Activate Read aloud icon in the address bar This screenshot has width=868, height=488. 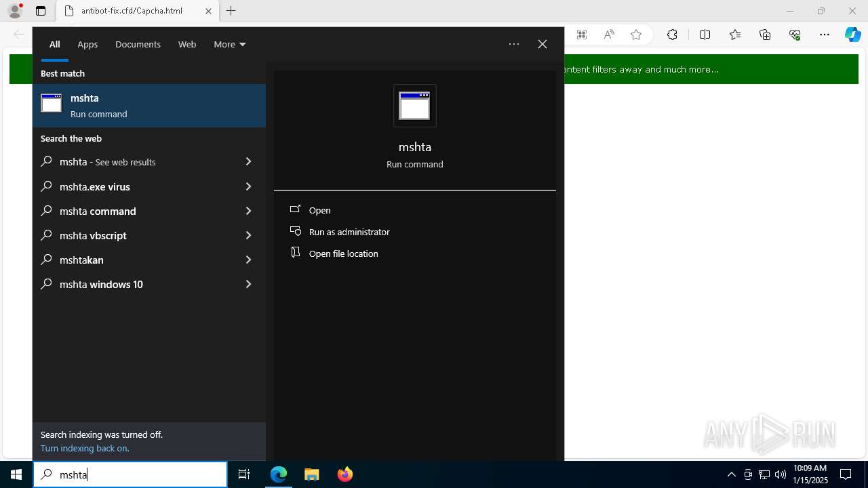click(x=609, y=35)
